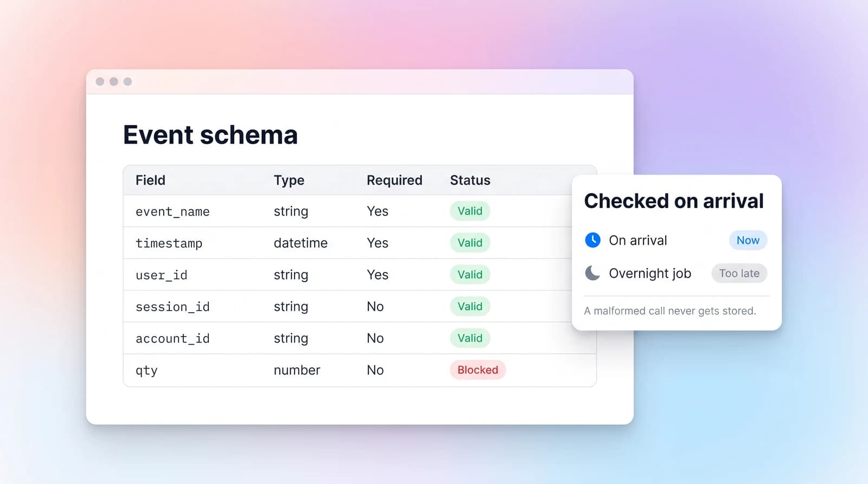This screenshot has width=868, height=484.
Task: Click the first gray window dot
Action: coord(100,81)
